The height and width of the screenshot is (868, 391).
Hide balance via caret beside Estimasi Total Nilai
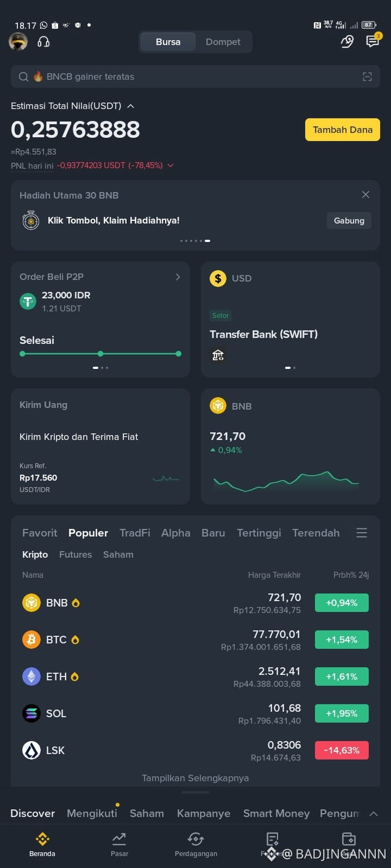(x=130, y=106)
